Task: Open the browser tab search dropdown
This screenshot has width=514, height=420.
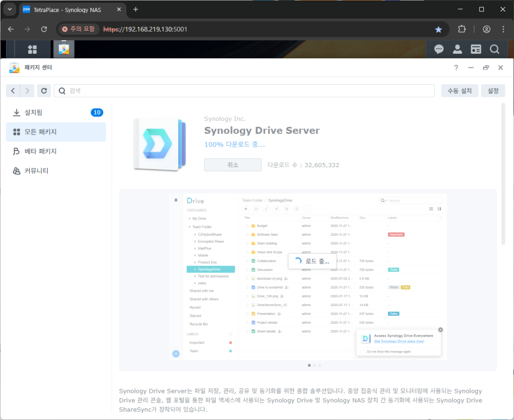Action: (x=10, y=10)
